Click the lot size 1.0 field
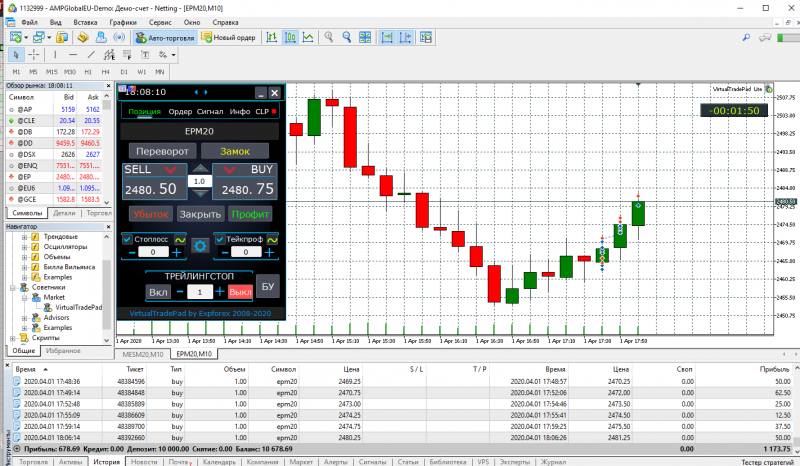Viewport: 800px width, 466px height. click(x=199, y=181)
